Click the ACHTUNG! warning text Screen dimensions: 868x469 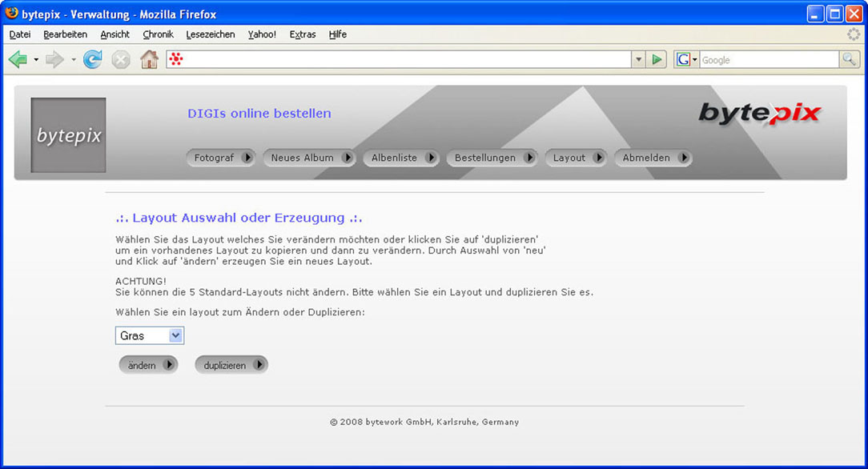141,282
